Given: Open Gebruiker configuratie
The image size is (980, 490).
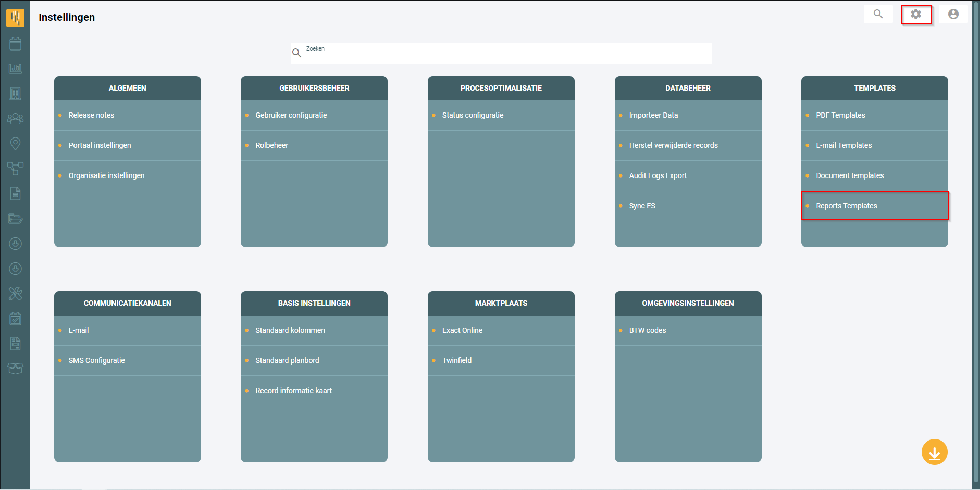Looking at the screenshot, I should coord(314,115).
